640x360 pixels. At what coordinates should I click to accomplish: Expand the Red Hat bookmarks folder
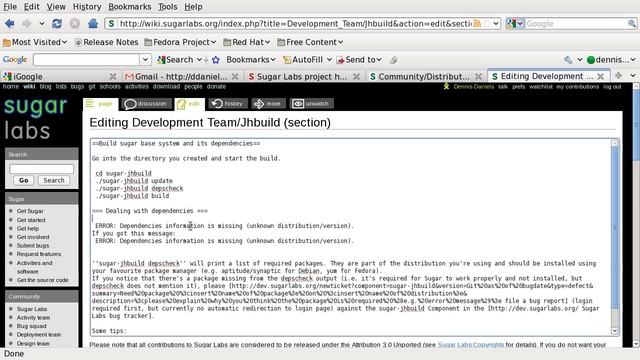[247, 42]
